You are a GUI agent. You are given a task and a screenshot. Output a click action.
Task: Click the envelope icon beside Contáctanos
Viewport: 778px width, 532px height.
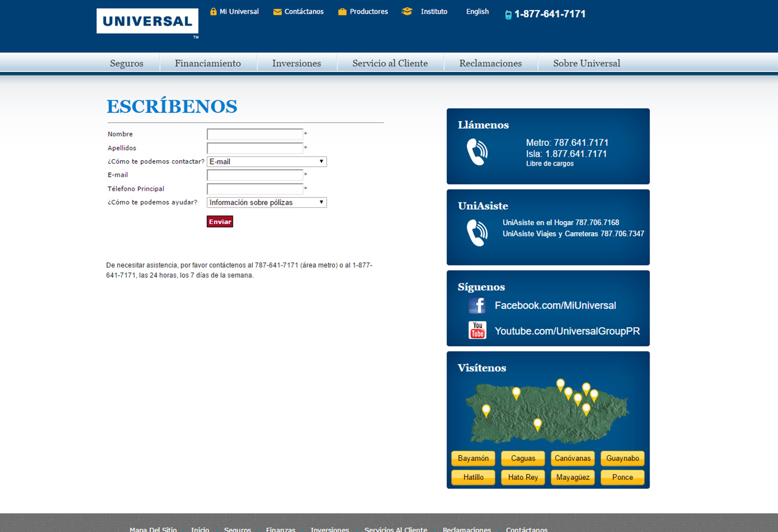coord(277,12)
